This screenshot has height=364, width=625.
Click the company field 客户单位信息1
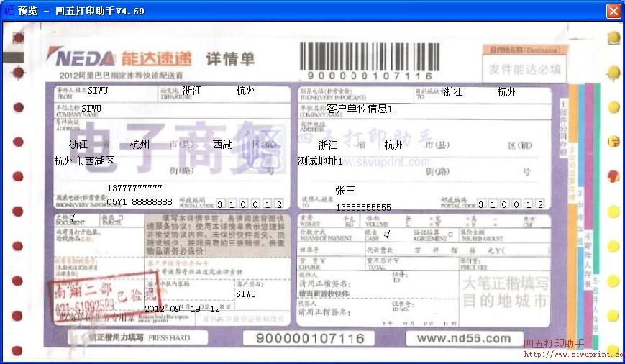(360, 109)
